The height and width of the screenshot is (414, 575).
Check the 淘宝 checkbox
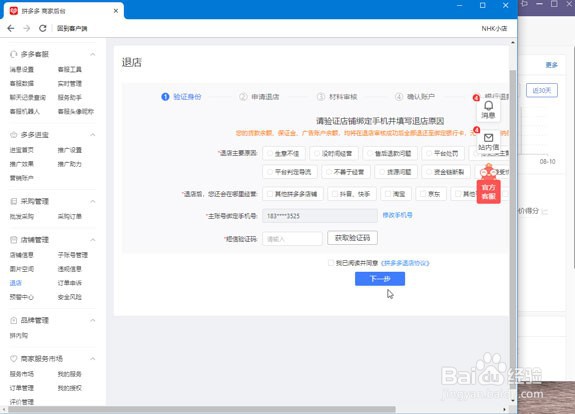coord(388,194)
